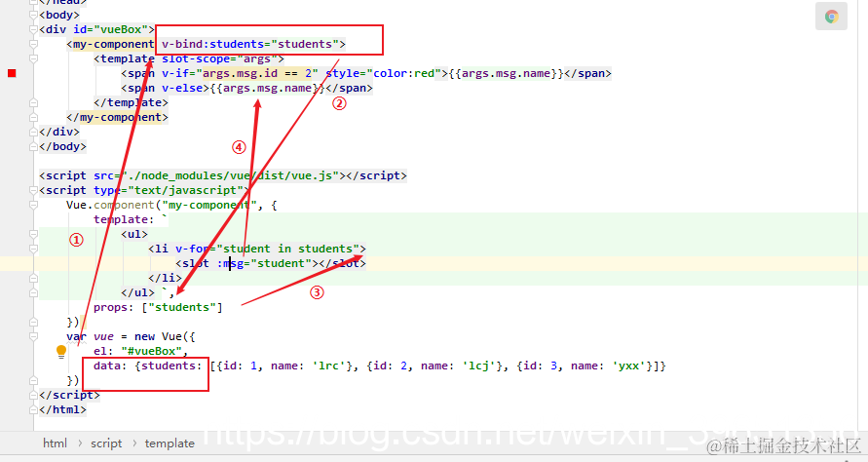
Task: Toggle fold at closing </li> line
Action: 33,278
